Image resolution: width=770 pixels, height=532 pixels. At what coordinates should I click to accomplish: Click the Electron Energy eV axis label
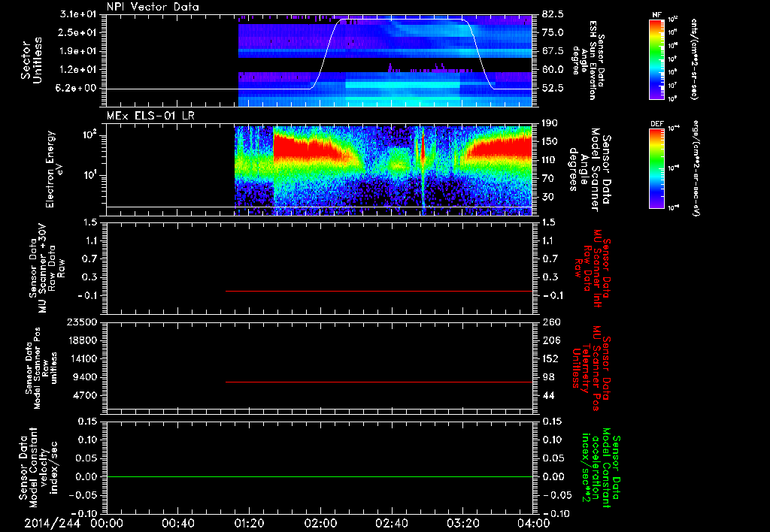click(x=54, y=169)
